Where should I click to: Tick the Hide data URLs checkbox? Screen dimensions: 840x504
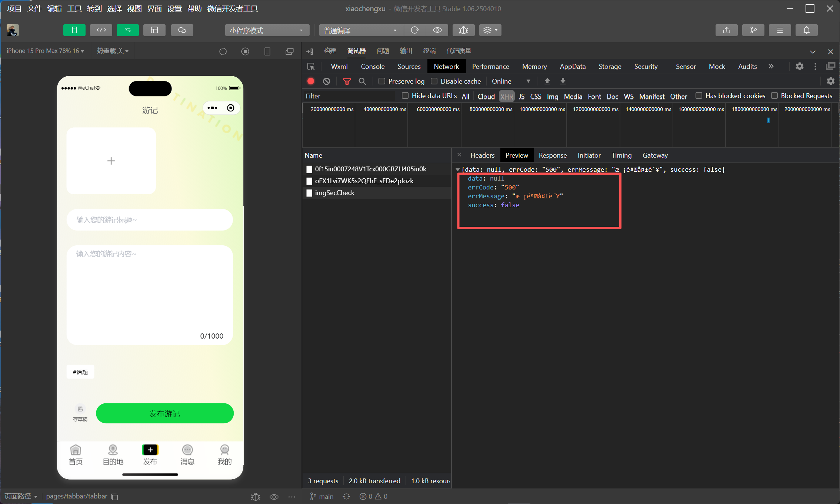[405, 96]
